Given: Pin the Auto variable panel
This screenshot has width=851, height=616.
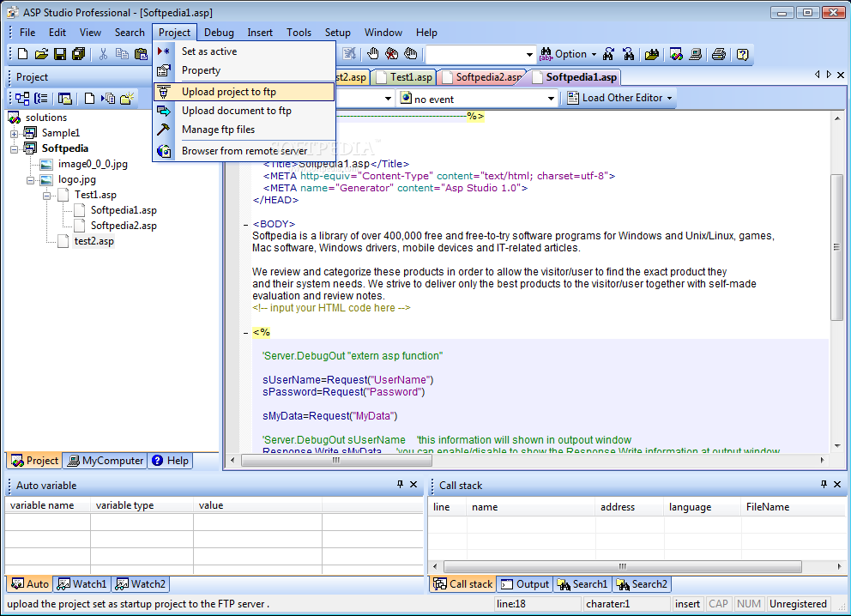Looking at the screenshot, I should coord(400,484).
